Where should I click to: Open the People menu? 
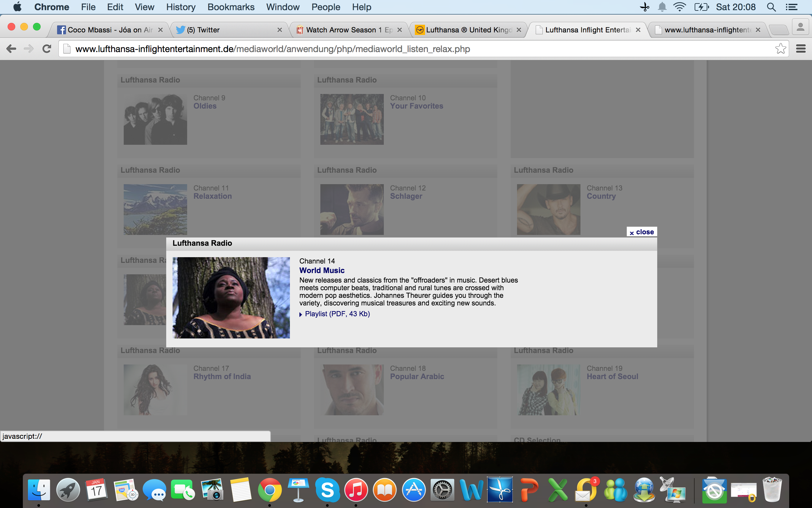(325, 7)
